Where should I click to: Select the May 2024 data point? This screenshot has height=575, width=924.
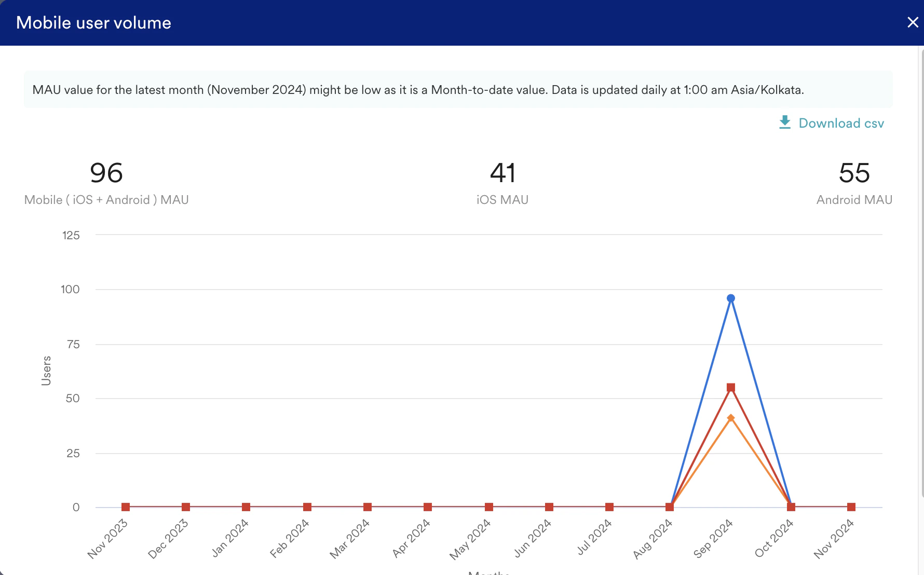pos(488,507)
